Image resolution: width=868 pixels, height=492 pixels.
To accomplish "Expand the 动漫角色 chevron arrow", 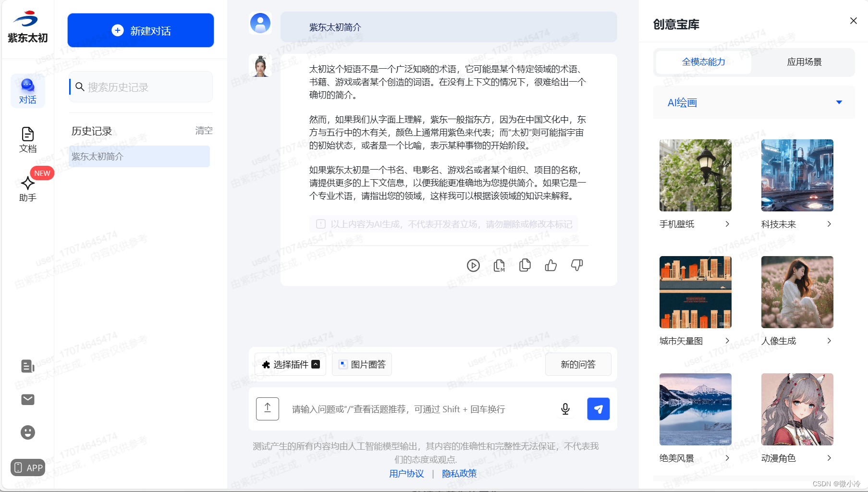I will point(829,458).
